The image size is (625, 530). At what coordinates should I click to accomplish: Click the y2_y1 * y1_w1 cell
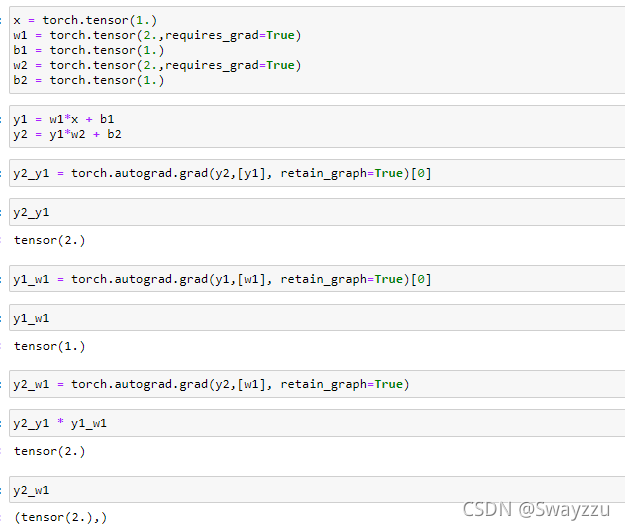coord(60,423)
